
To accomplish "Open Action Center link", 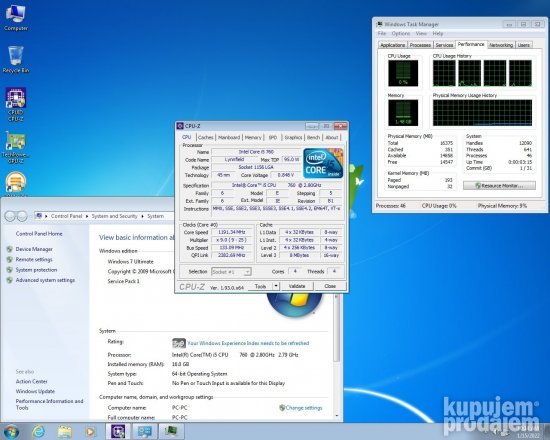I will click(x=31, y=381).
